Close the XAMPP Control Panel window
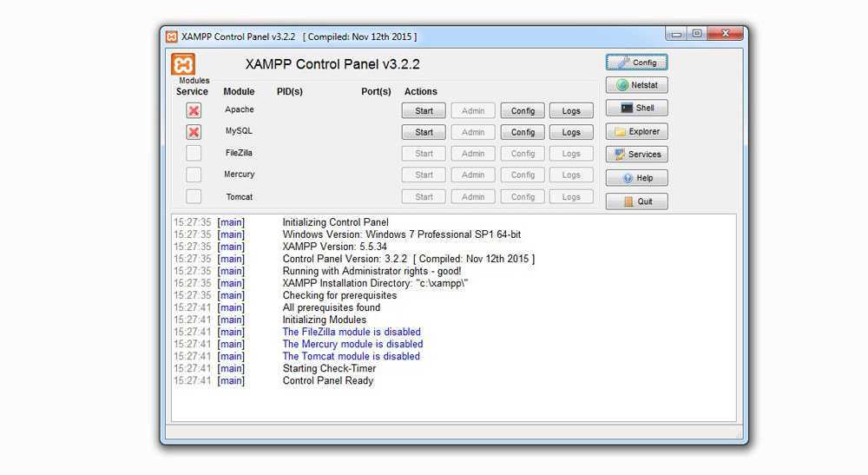Screen dimensions: 868x475 tap(725, 34)
